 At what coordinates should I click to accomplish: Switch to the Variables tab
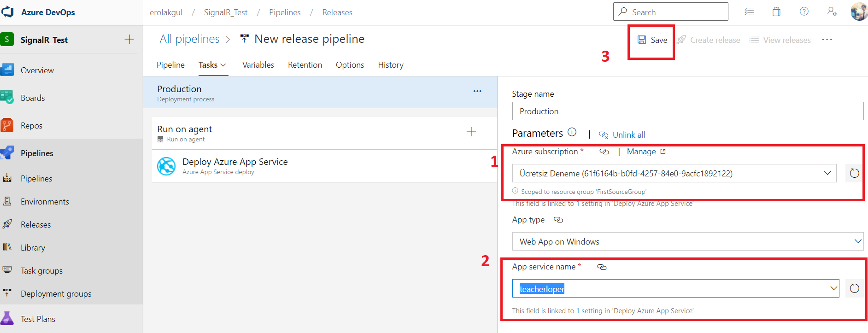coord(258,65)
